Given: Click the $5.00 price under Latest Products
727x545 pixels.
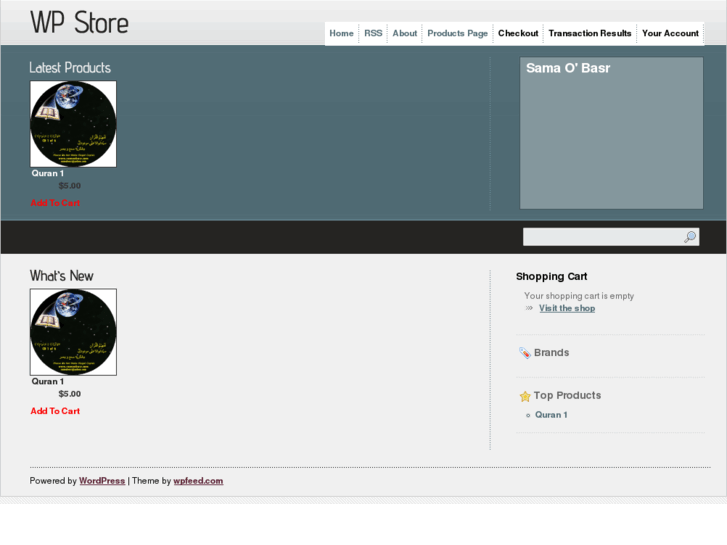Looking at the screenshot, I should point(70,186).
